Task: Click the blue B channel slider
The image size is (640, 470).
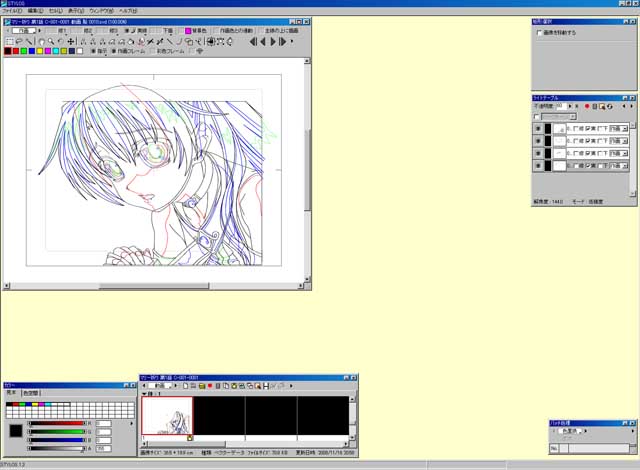Action: click(x=57, y=440)
